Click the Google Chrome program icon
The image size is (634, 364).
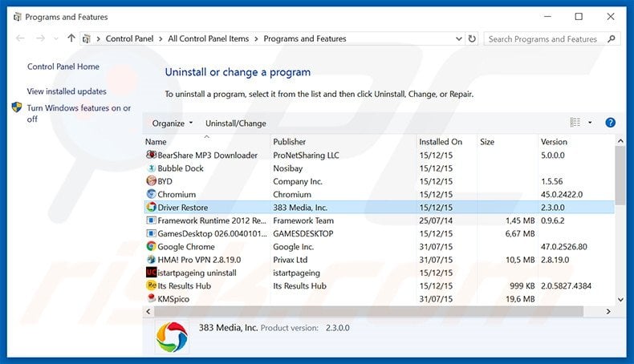(x=151, y=246)
